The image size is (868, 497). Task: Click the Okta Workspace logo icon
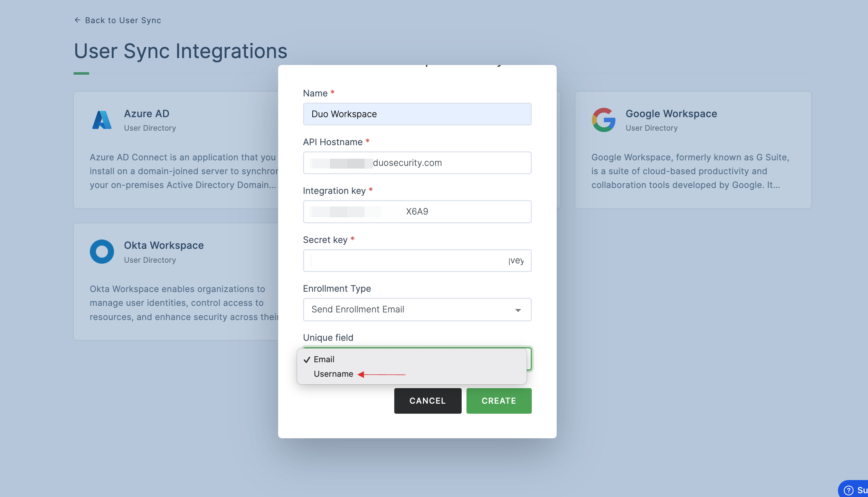(x=102, y=252)
